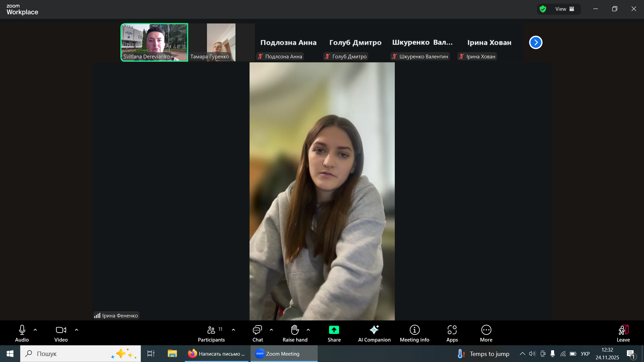
Task: Open the View layout menu
Action: tap(565, 9)
